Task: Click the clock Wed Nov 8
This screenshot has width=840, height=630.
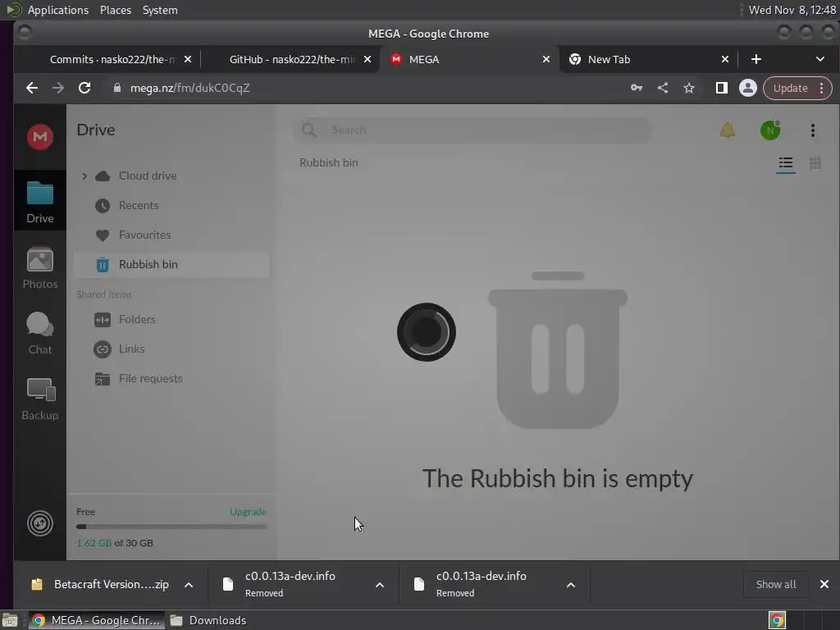Action: (x=792, y=10)
